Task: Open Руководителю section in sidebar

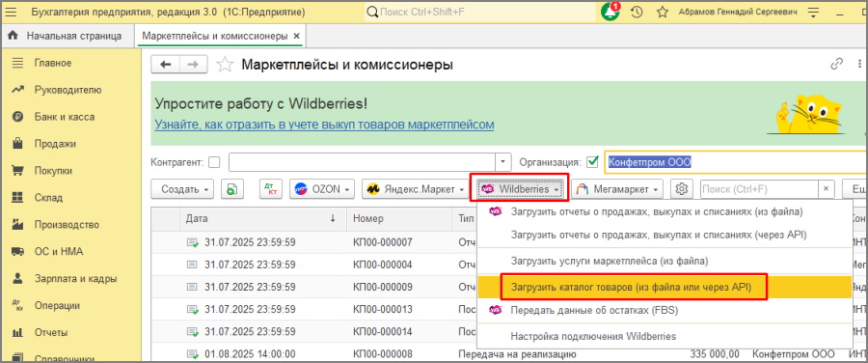Action: pos(68,90)
